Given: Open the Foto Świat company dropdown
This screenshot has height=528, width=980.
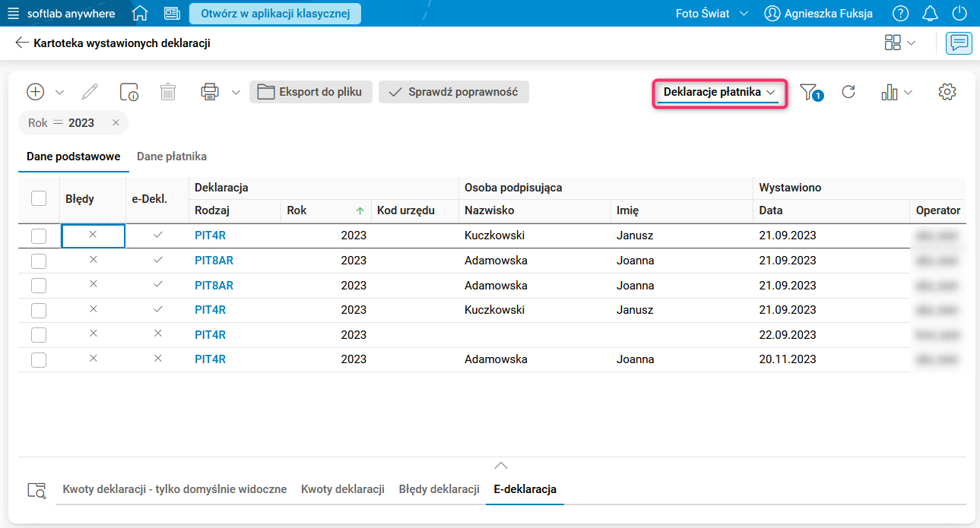Looking at the screenshot, I should (712, 14).
